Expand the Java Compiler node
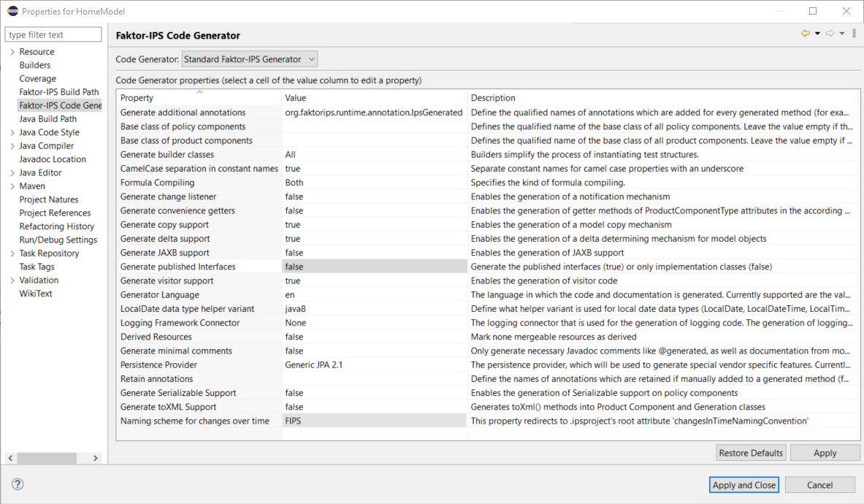Image resolution: width=864 pixels, height=504 pixels. pos(12,146)
